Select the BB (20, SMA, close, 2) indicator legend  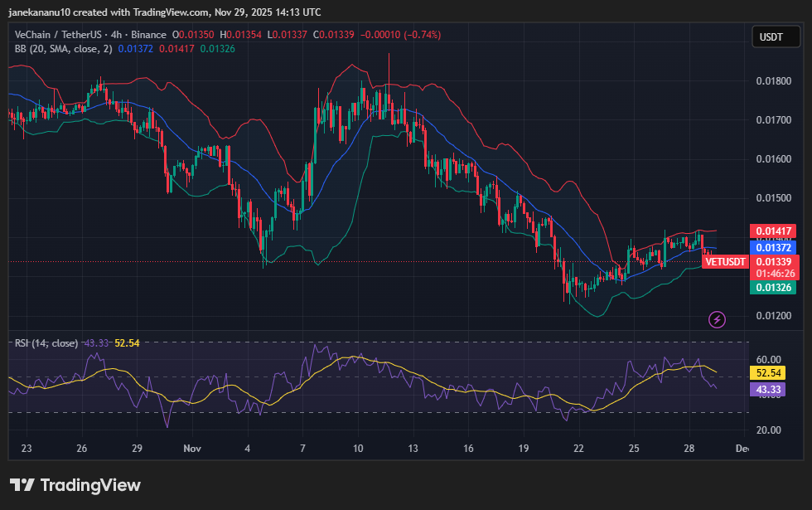point(63,49)
